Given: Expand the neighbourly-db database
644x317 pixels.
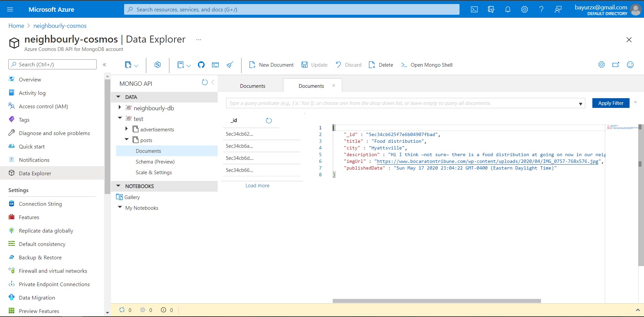Looking at the screenshot, I should [120, 108].
